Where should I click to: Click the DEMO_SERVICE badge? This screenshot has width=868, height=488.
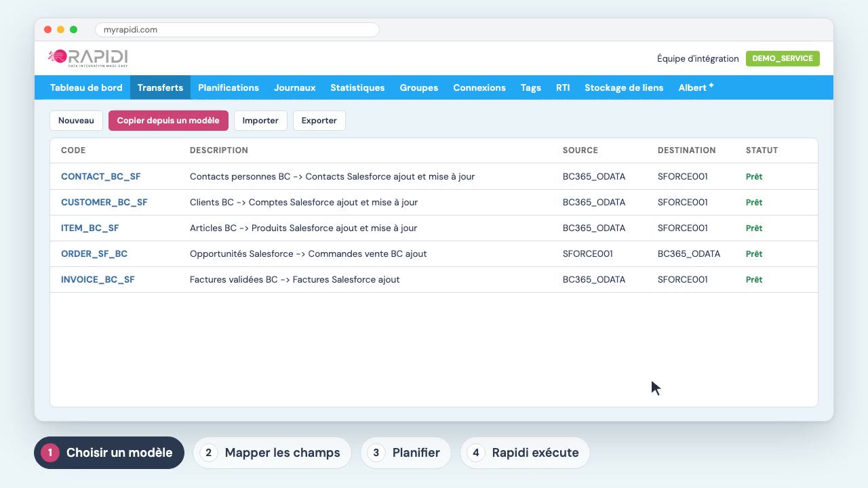pos(783,58)
